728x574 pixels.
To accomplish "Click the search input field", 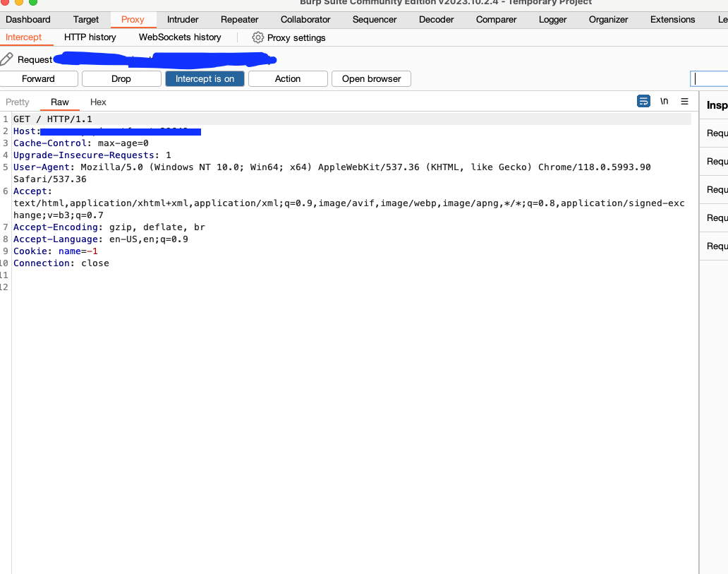I will click(710, 79).
